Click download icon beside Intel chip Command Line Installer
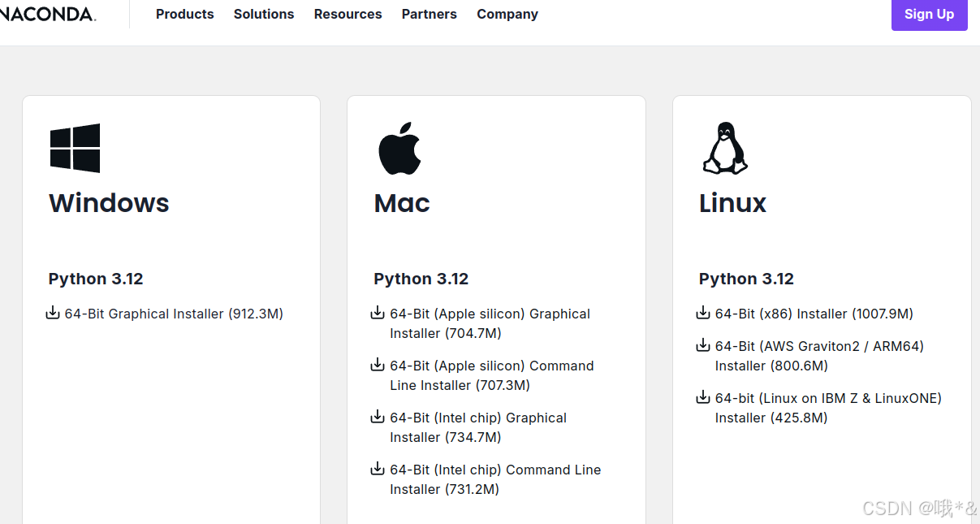This screenshot has width=980, height=524. click(x=378, y=469)
